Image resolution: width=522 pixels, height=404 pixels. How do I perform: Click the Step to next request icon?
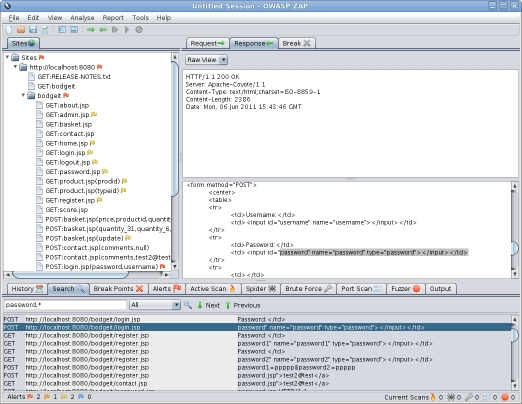(x=115, y=30)
